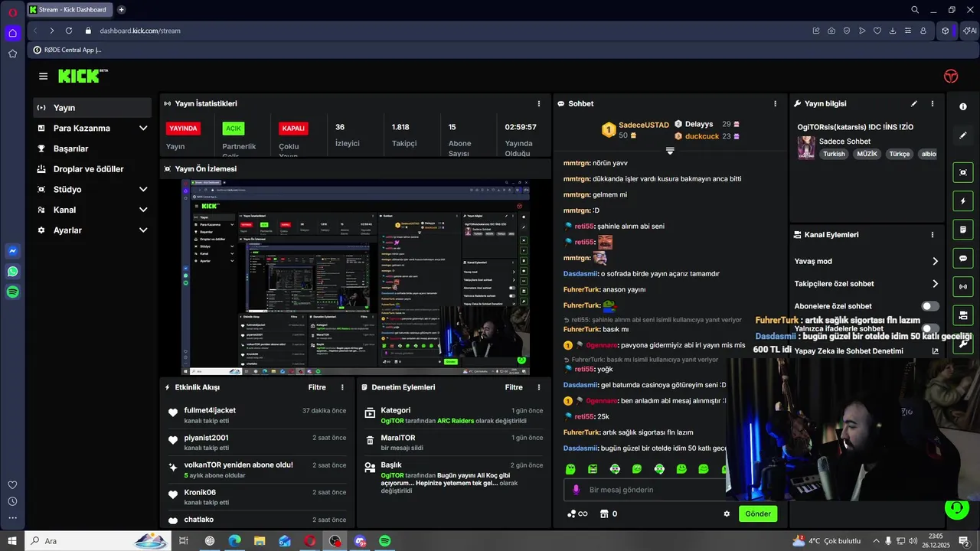This screenshot has height=551, width=980.
Task: Open three-dot menu in Yayın bilgisi panel
Action: pyautogui.click(x=933, y=103)
